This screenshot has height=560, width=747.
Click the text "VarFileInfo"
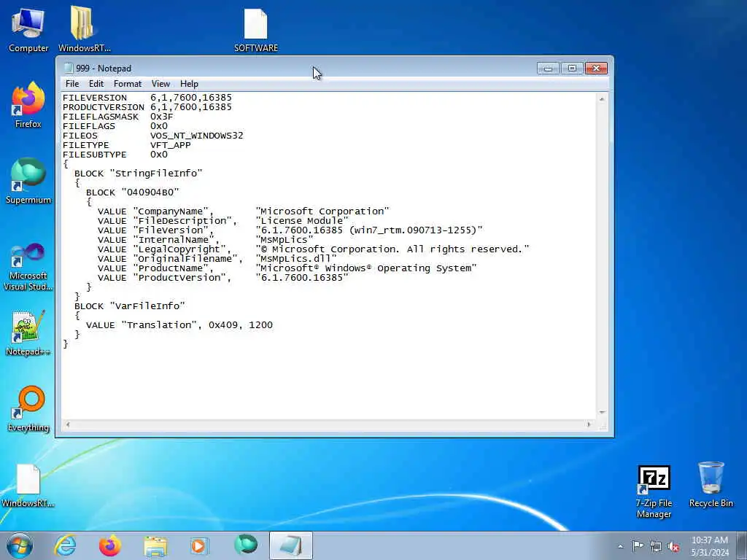147,306
